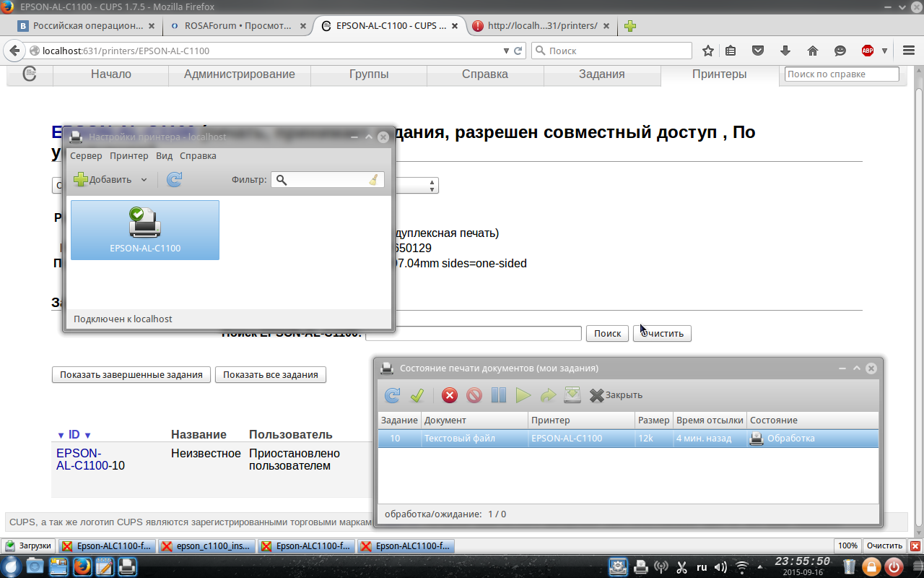
Task: Switch to the http://localh...31/printers/ tab
Action: (x=541, y=26)
